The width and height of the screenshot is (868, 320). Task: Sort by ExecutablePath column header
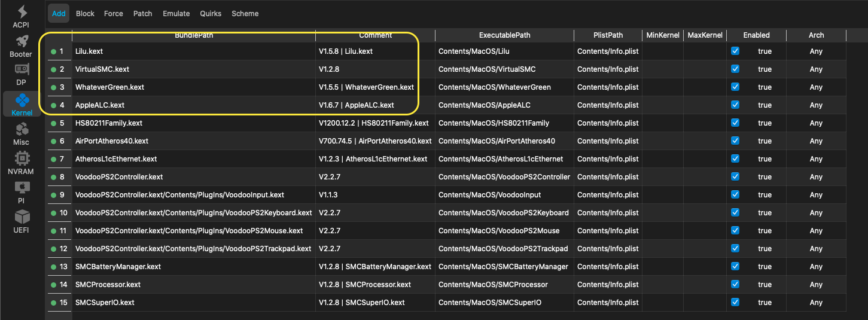click(x=504, y=35)
